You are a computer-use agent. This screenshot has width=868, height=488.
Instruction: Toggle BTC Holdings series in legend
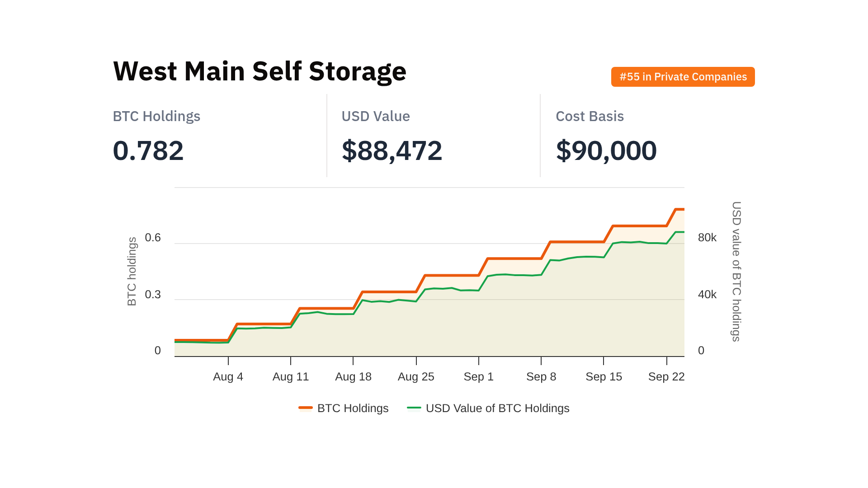[353, 408]
